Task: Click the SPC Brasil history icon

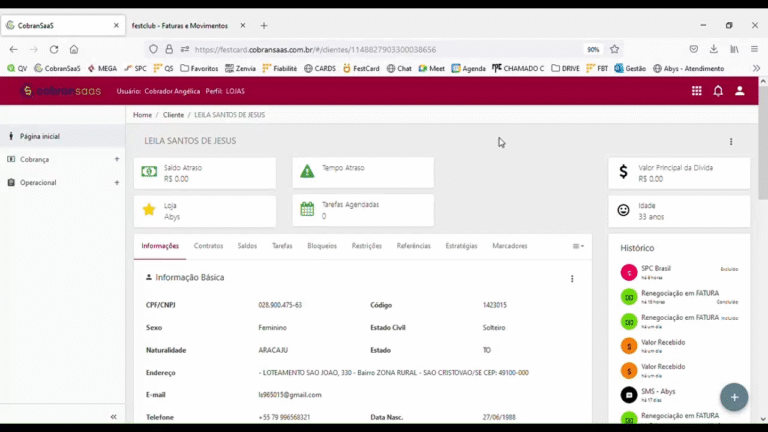Action: coord(629,272)
